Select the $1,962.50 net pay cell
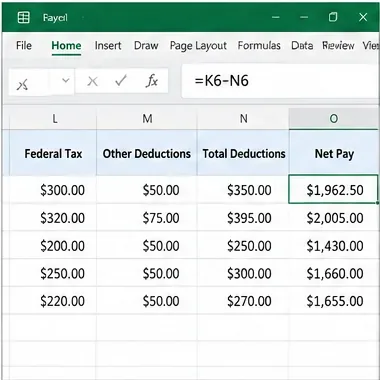This screenshot has height=380, width=380. pyautogui.click(x=333, y=189)
